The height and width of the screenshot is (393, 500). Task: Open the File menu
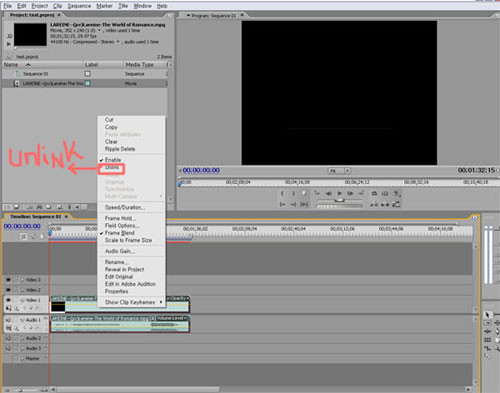7,6
